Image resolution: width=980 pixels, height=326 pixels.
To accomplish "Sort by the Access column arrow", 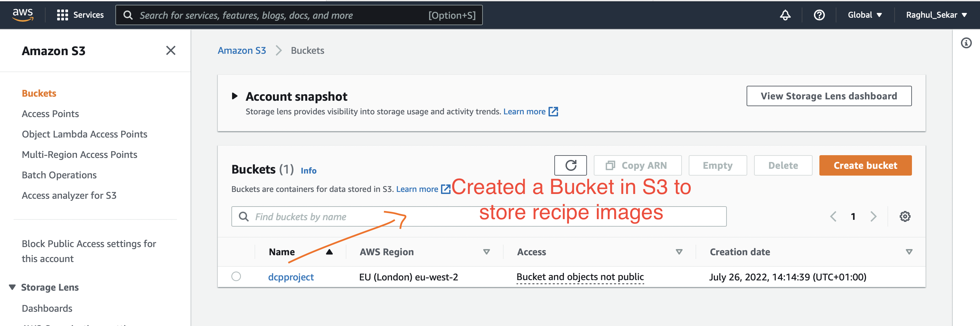I will pos(679,252).
